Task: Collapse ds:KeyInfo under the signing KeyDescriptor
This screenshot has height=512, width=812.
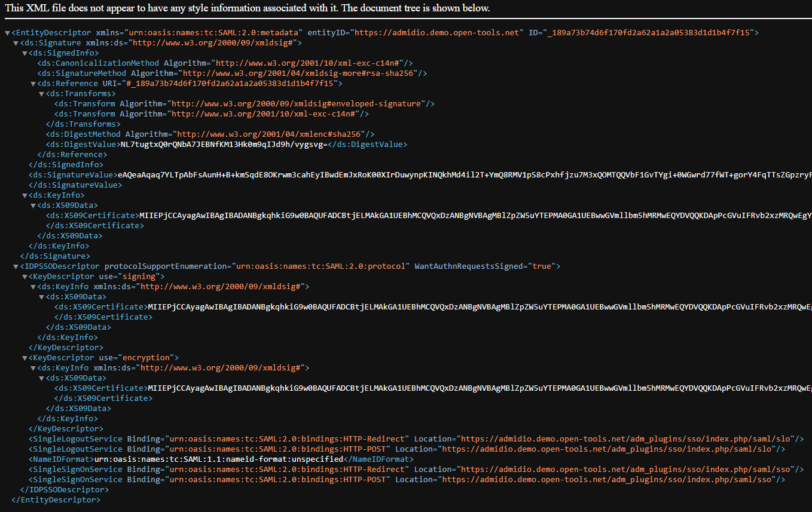Action: click(x=33, y=287)
